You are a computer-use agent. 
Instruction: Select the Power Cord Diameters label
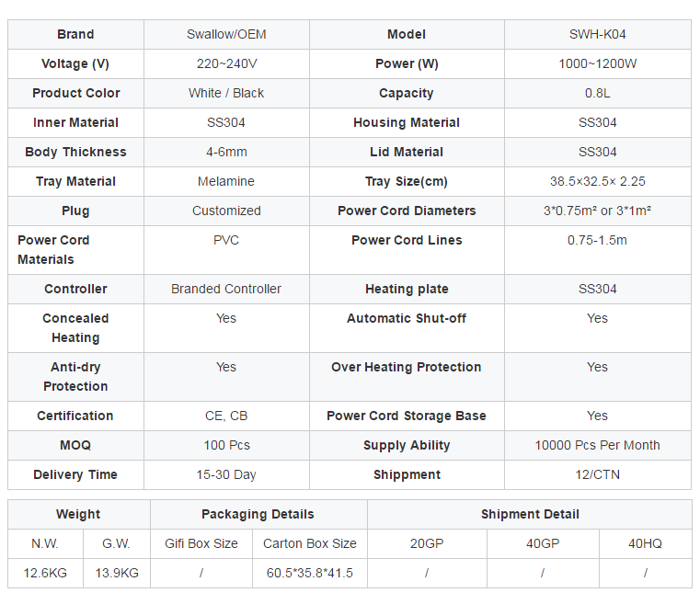tap(407, 211)
